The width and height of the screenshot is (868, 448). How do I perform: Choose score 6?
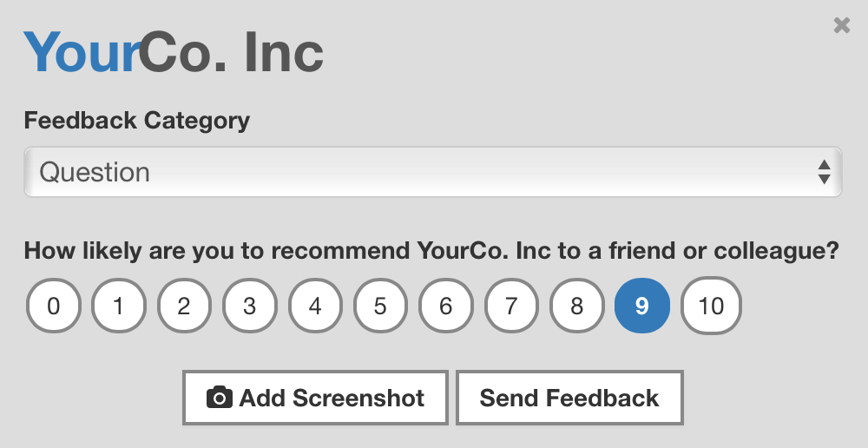pos(446,306)
